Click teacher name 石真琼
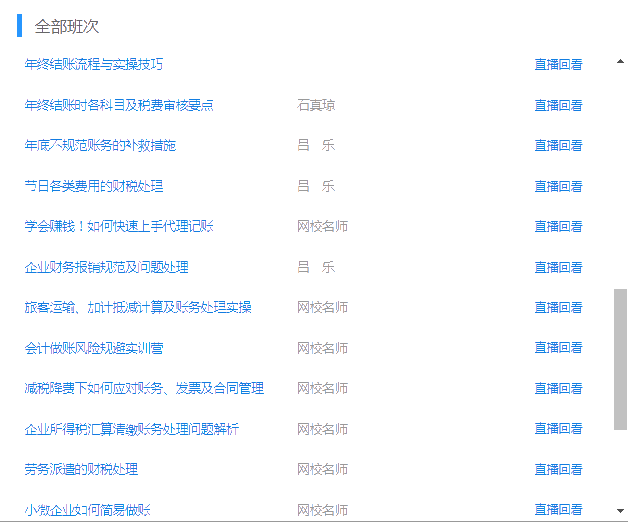 click(x=316, y=105)
